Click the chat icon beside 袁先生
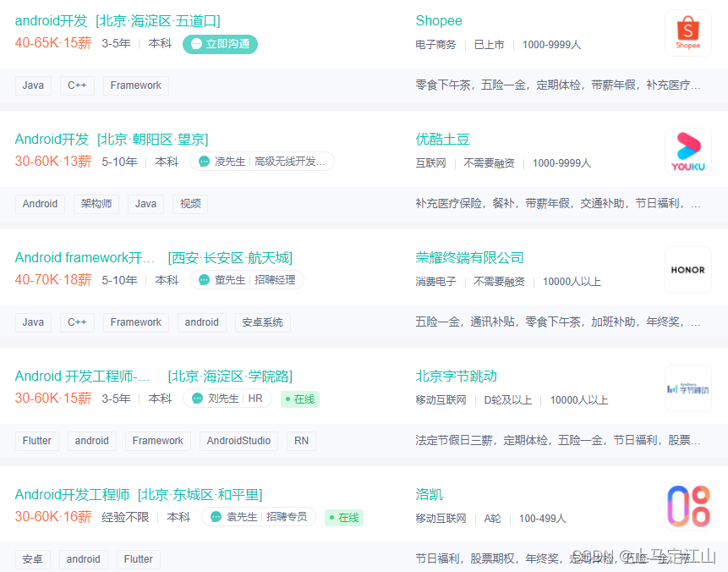 pos(216,517)
